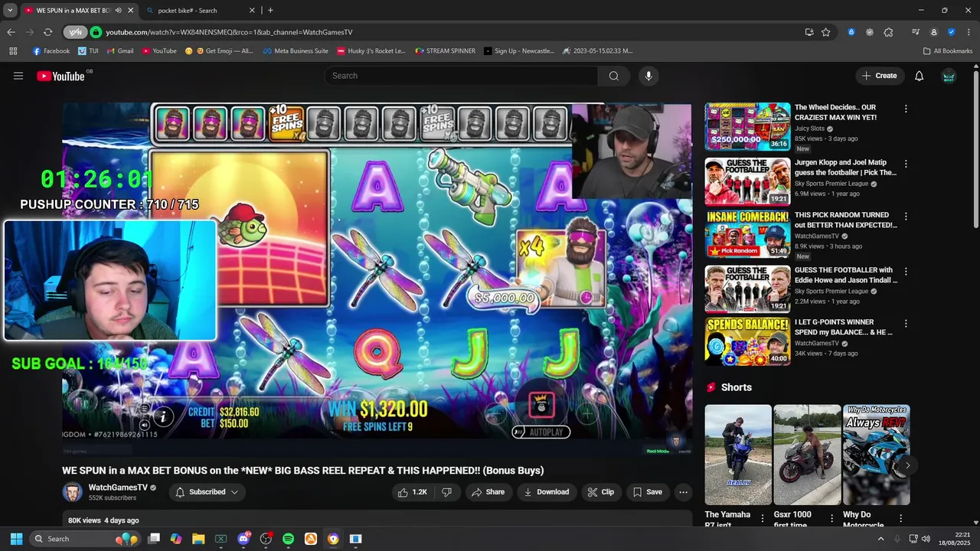
Task: Open the Windows Start menu
Action: click(16, 539)
